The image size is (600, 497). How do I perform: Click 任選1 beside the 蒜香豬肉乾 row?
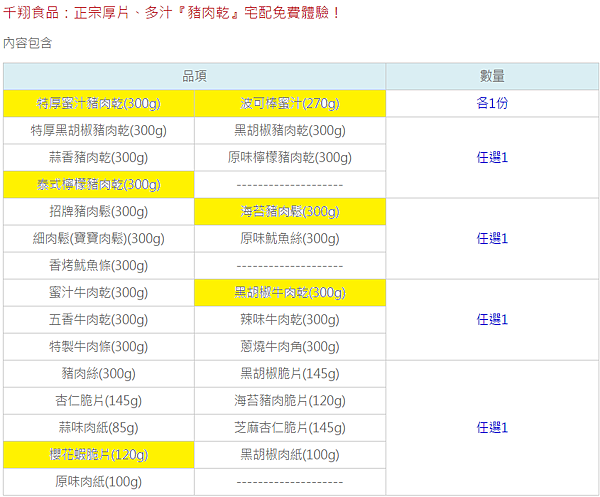492,158
